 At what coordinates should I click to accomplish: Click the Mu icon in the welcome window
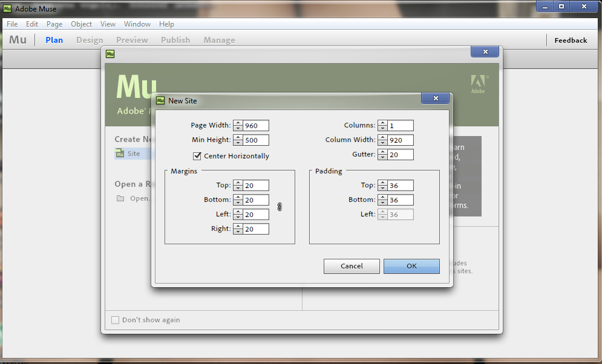pyautogui.click(x=110, y=54)
